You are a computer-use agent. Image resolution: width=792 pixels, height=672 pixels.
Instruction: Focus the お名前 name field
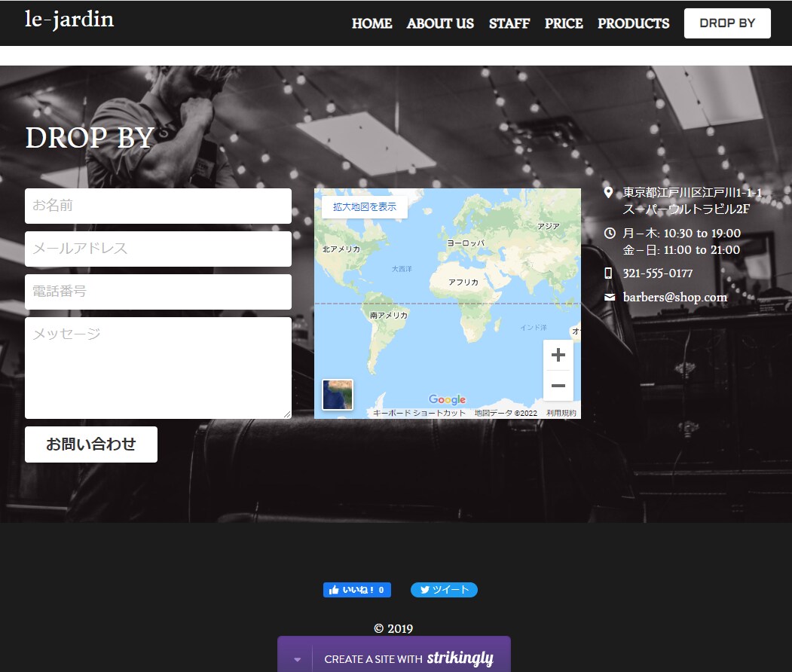(158, 206)
